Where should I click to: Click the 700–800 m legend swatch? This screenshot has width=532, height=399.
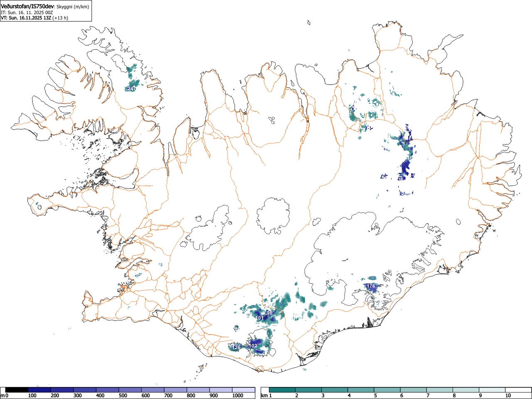tap(175, 390)
